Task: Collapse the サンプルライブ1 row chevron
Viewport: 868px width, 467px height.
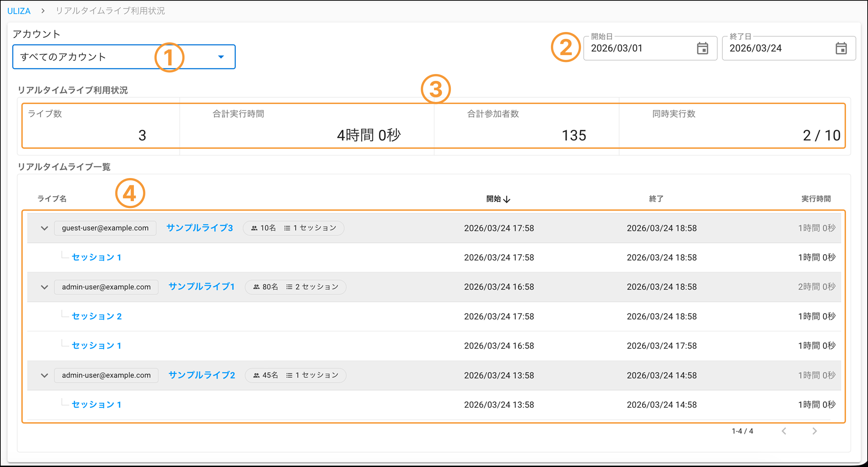Action: [x=44, y=287]
